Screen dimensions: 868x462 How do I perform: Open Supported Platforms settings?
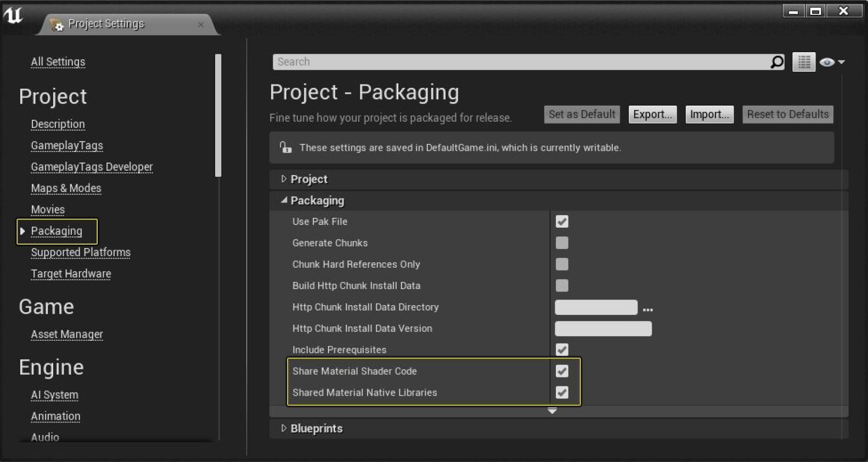click(x=81, y=252)
